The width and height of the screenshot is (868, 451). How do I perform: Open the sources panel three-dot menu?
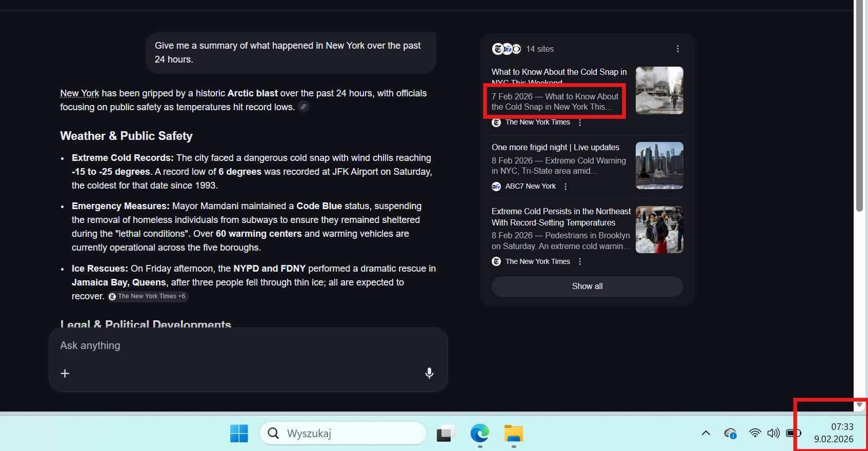678,49
